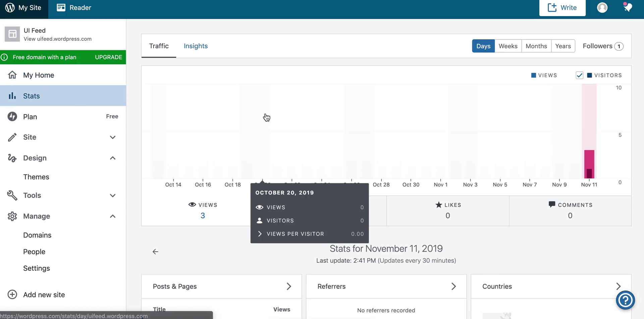Open the help question mark bubble

(625, 300)
